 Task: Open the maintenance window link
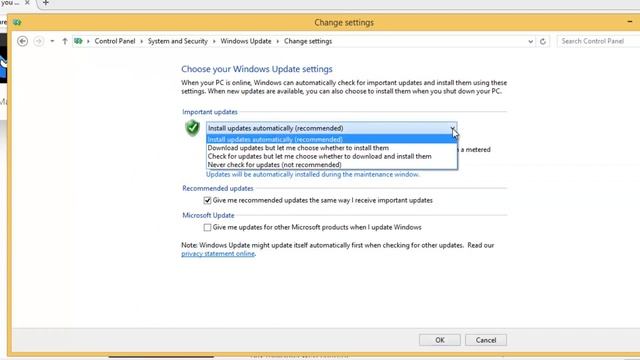[312, 174]
